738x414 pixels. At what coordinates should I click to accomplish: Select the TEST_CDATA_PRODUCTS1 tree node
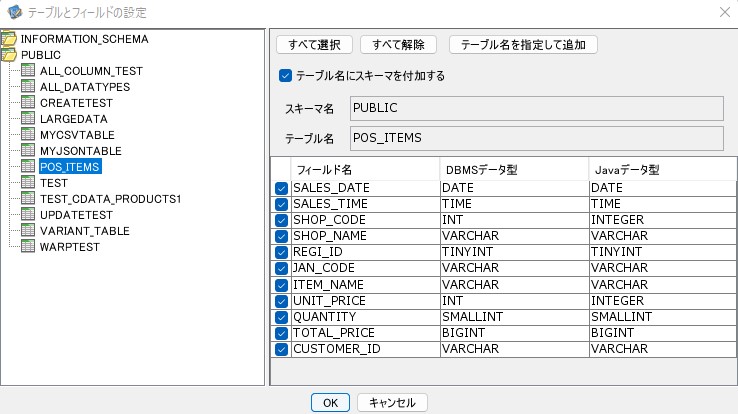[x=110, y=199]
